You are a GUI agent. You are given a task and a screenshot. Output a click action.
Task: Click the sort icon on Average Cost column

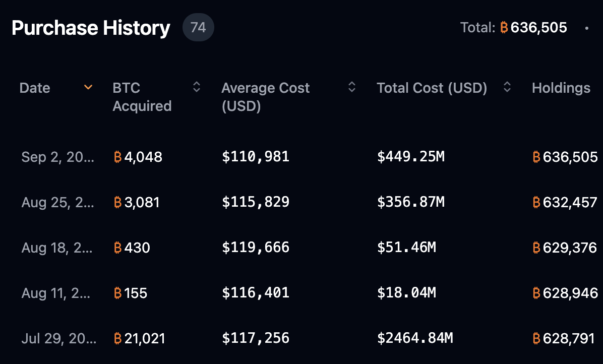pyautogui.click(x=351, y=87)
